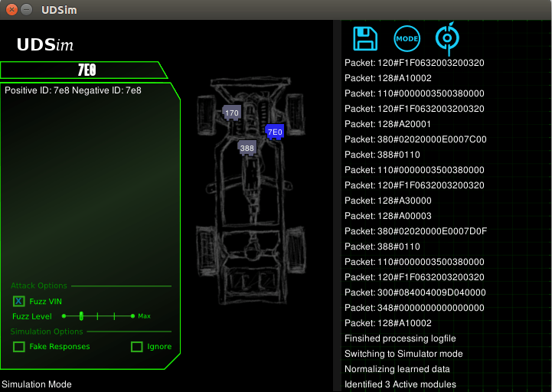Screen dimensions: 552x392
Task: Enable the Ignore checkbox
Action: click(136, 347)
